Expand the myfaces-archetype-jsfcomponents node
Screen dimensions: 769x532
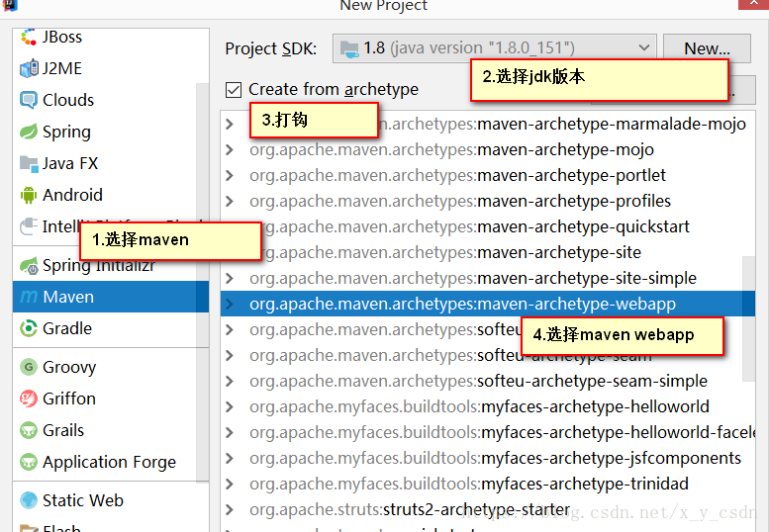[x=230, y=459]
